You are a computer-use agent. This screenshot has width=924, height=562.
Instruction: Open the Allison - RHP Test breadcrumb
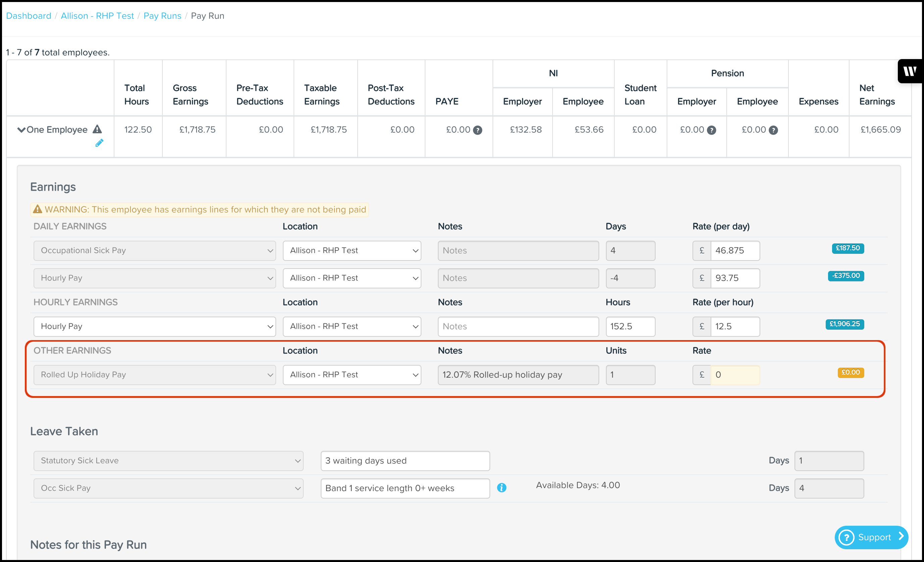click(x=97, y=16)
